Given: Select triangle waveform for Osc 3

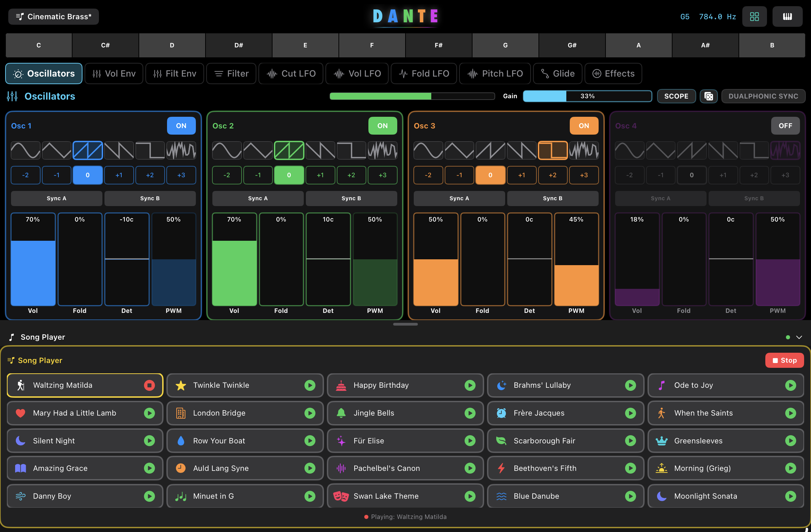Looking at the screenshot, I should coord(459,150).
